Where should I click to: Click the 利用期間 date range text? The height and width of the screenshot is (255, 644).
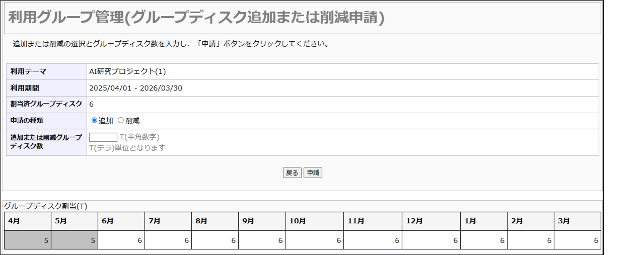(x=135, y=88)
